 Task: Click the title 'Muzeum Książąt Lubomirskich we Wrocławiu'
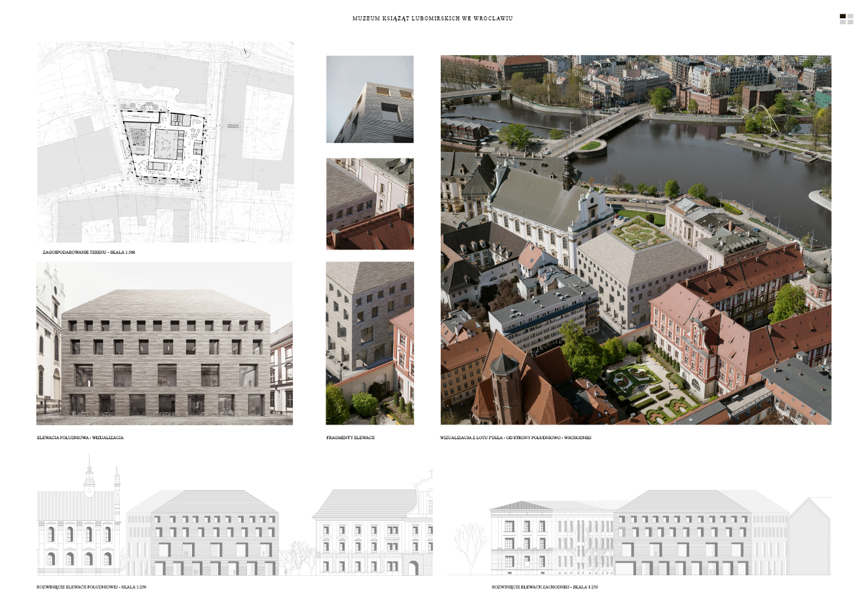432,19
